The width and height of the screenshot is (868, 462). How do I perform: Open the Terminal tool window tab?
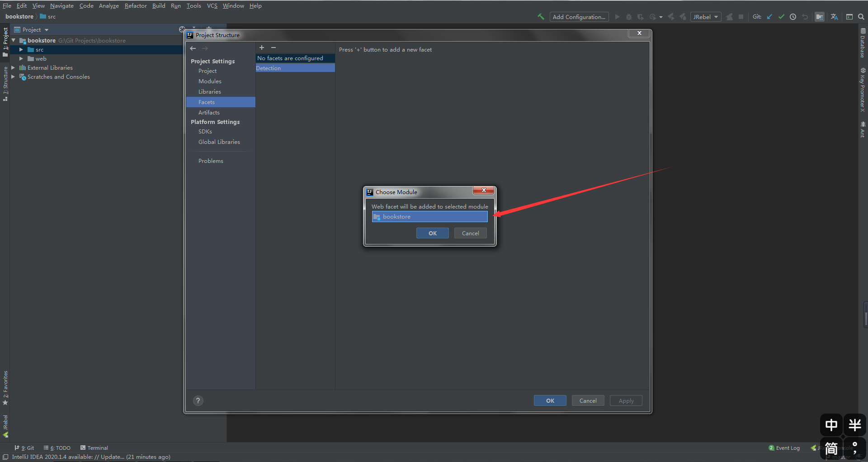pyautogui.click(x=94, y=448)
